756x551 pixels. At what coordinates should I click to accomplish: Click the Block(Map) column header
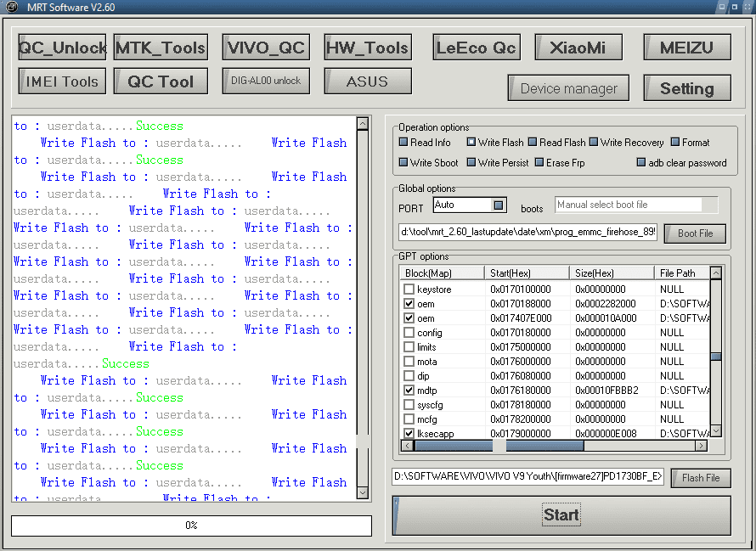tap(441, 273)
